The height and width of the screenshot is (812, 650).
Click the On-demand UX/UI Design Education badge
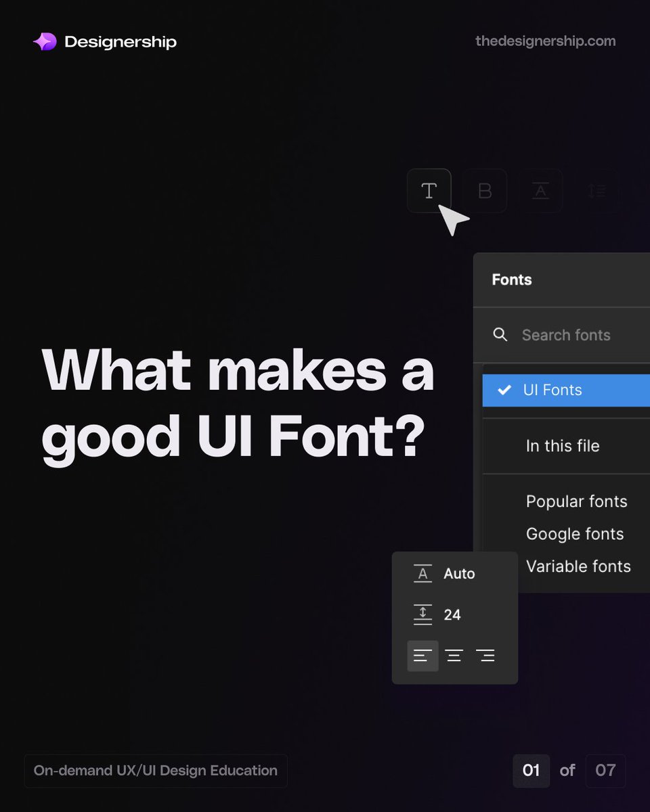pyautogui.click(x=155, y=771)
